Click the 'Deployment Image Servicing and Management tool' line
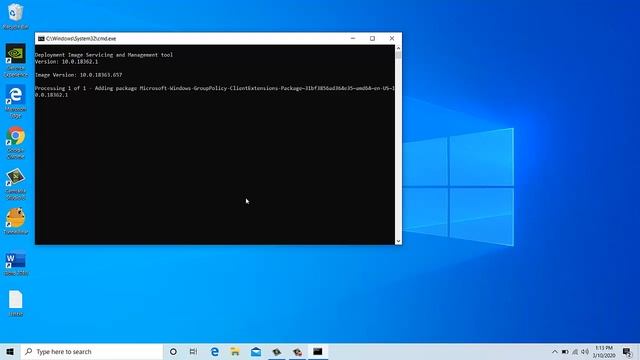The width and height of the screenshot is (640, 360). pos(104,55)
